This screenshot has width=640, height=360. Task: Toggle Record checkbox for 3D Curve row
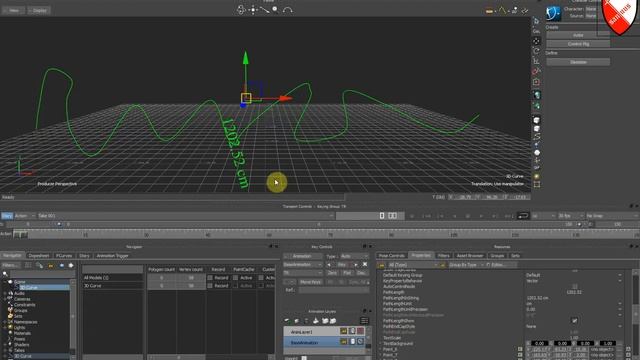210,286
